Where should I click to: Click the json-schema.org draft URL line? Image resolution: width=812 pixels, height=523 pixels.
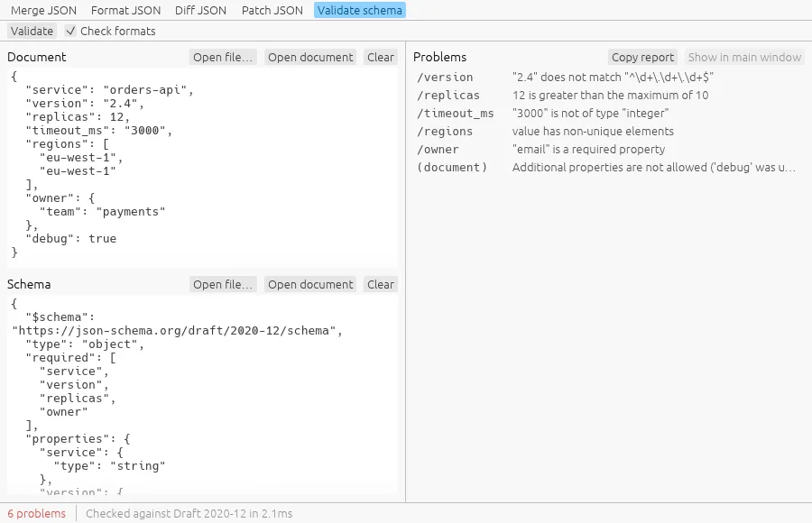(x=177, y=330)
